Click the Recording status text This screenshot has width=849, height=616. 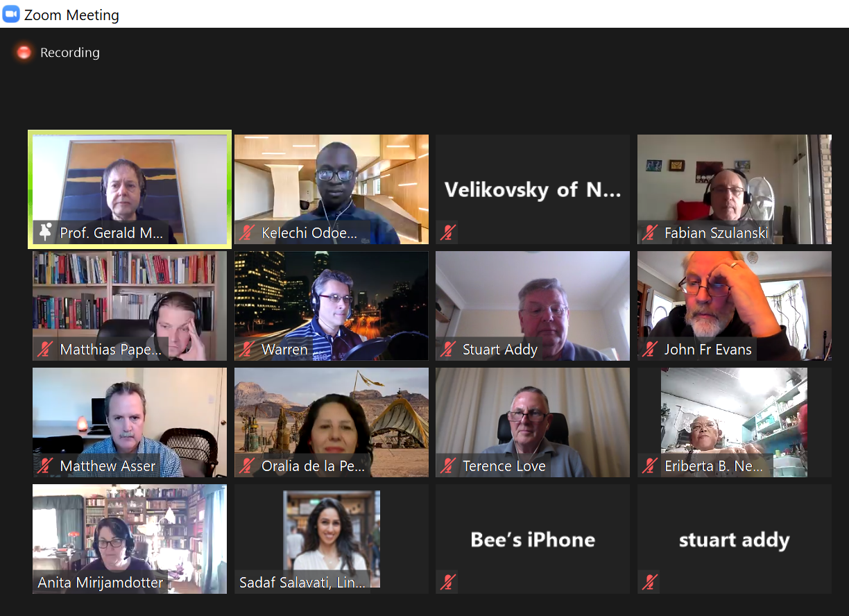click(x=70, y=52)
